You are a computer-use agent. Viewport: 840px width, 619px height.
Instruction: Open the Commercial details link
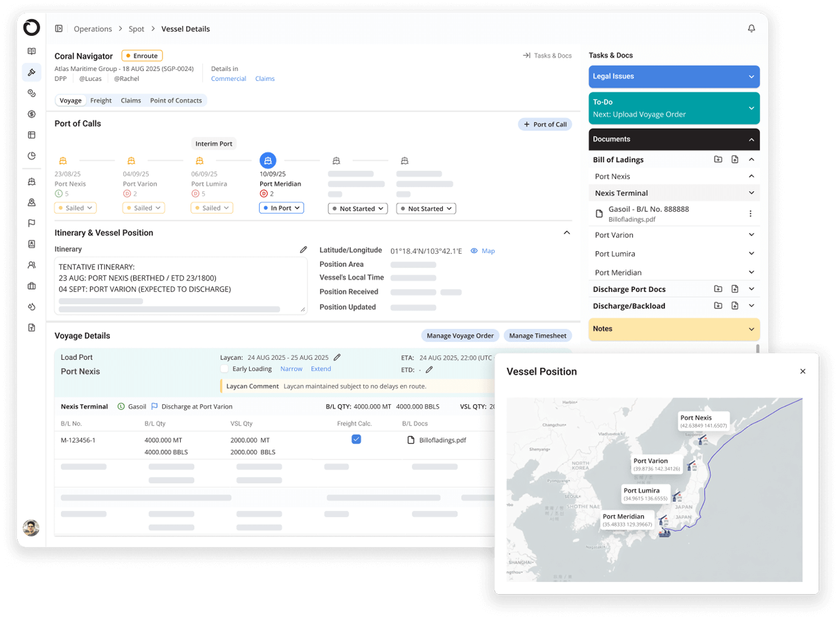tap(228, 79)
